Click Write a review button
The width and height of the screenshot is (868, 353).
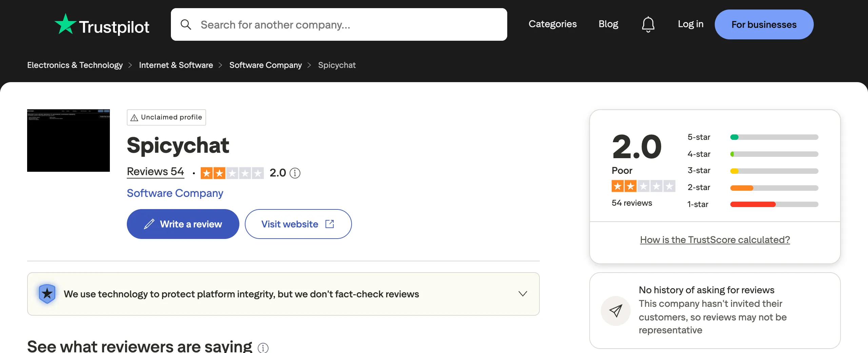click(x=183, y=224)
